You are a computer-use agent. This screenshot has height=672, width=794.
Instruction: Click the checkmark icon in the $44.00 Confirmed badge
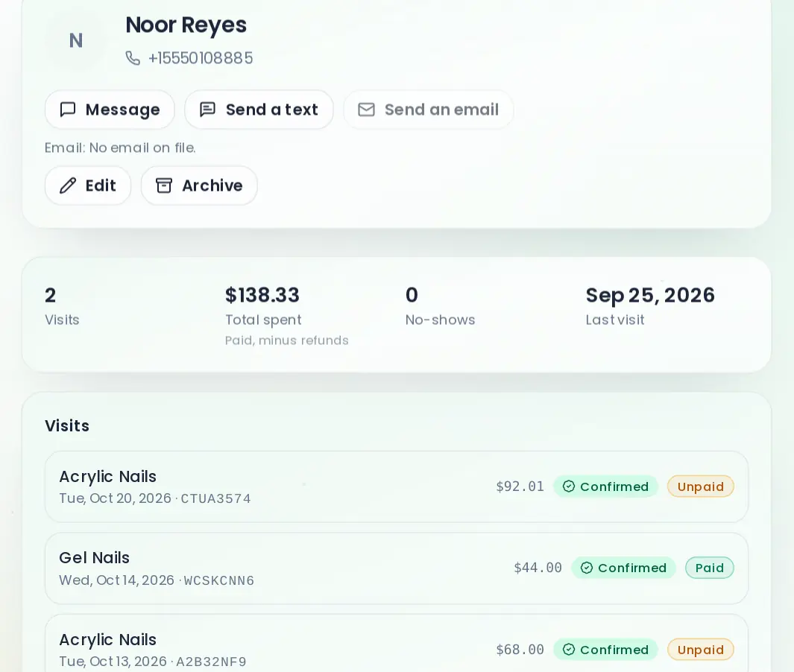(x=587, y=568)
